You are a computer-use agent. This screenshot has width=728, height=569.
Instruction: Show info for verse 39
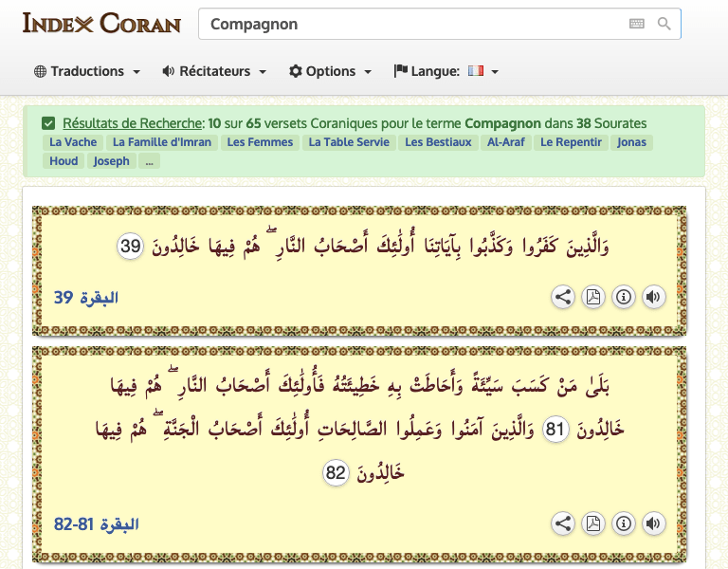click(623, 297)
